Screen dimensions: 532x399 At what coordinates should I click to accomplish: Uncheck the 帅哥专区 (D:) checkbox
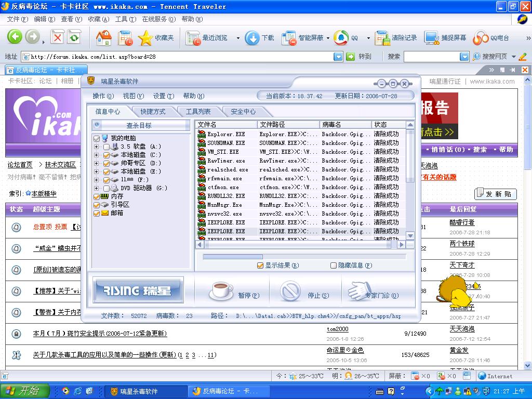(x=106, y=163)
